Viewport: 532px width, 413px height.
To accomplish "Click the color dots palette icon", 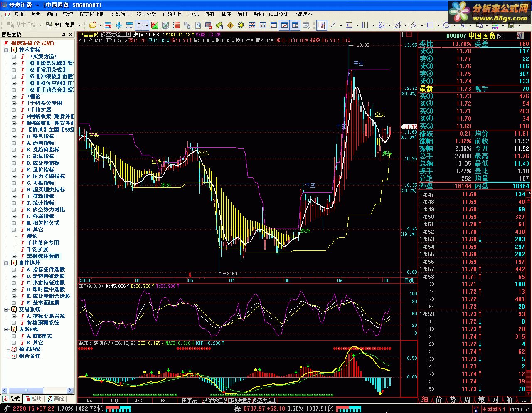I will coord(495,26).
